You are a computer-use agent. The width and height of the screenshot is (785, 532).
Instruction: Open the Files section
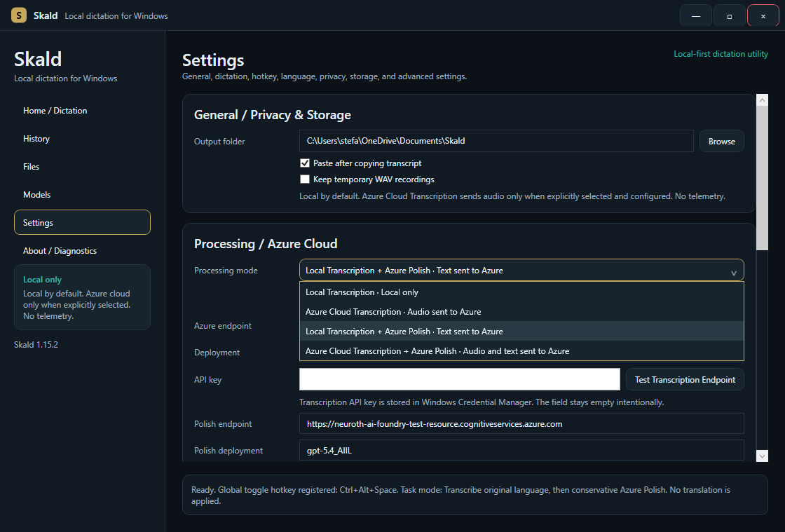(82, 167)
